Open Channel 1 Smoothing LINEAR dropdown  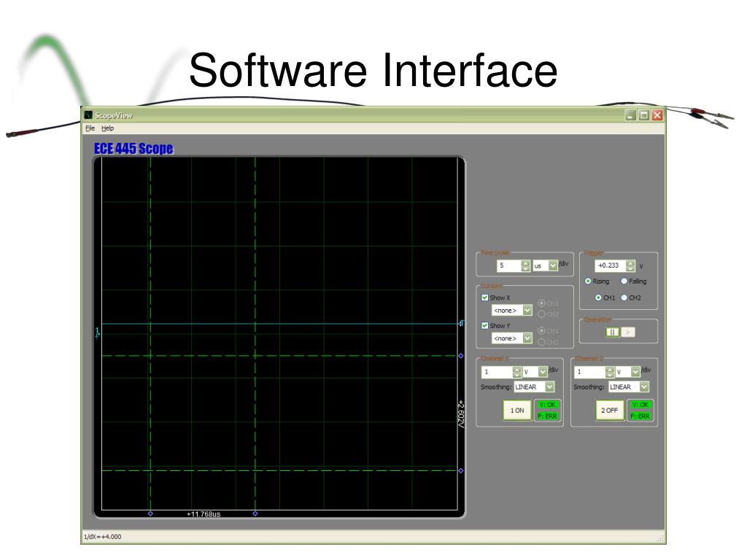(550, 386)
